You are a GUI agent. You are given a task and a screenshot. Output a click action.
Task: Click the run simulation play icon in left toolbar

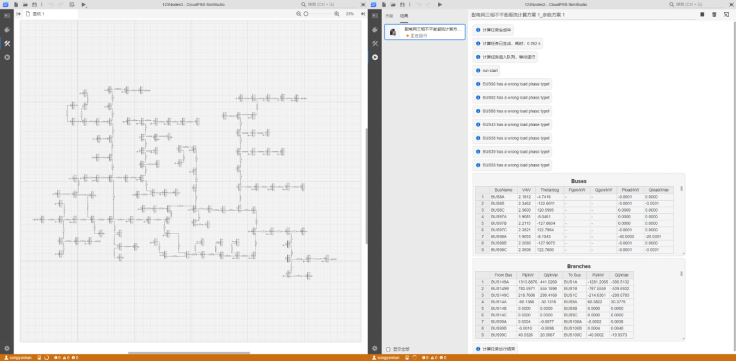pyautogui.click(x=84, y=4)
